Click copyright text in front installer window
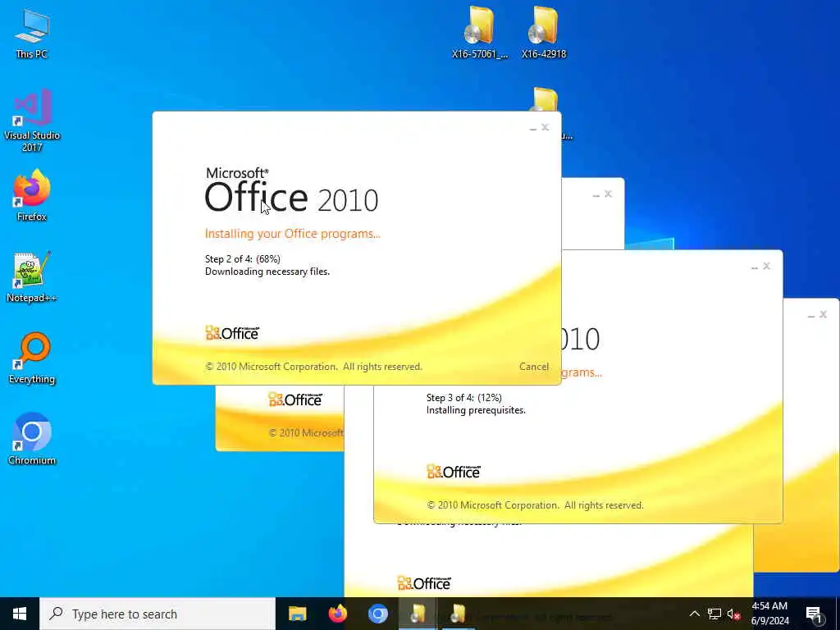 [x=313, y=367]
